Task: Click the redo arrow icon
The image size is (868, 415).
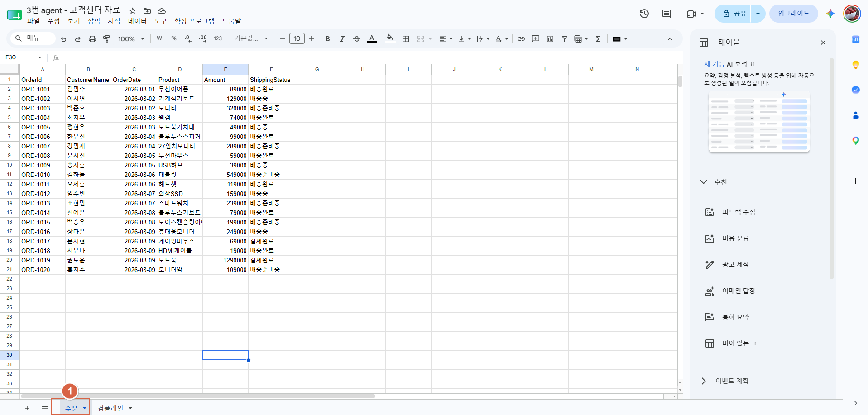Action: [78, 39]
